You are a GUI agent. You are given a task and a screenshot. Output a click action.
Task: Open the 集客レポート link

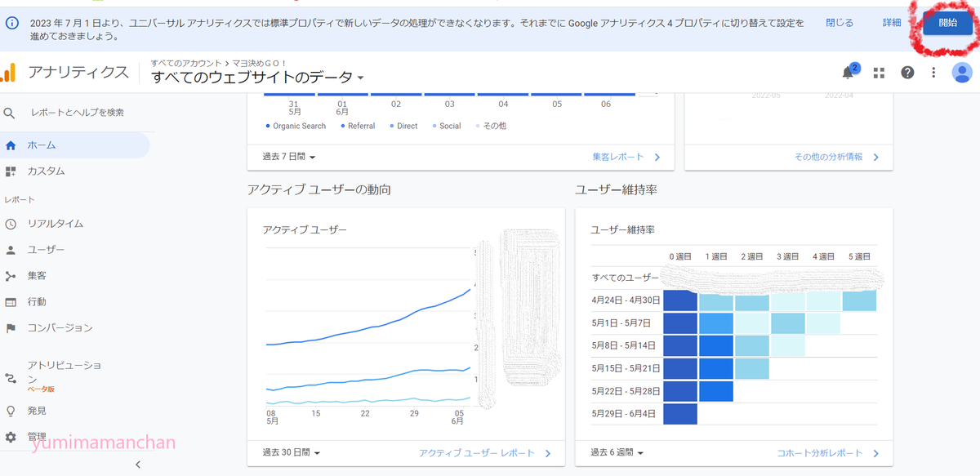click(x=627, y=157)
